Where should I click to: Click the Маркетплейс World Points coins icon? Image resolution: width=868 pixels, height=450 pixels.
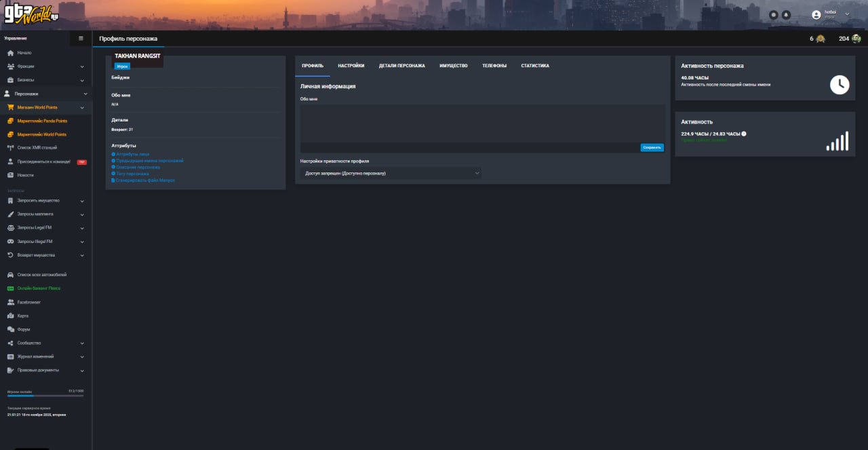tap(10, 134)
